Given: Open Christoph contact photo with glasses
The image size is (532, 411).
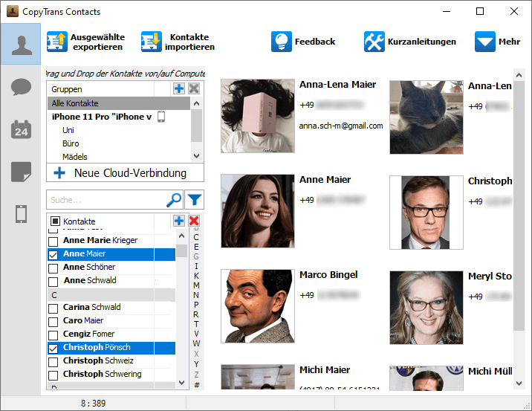Looking at the screenshot, I should (426, 213).
